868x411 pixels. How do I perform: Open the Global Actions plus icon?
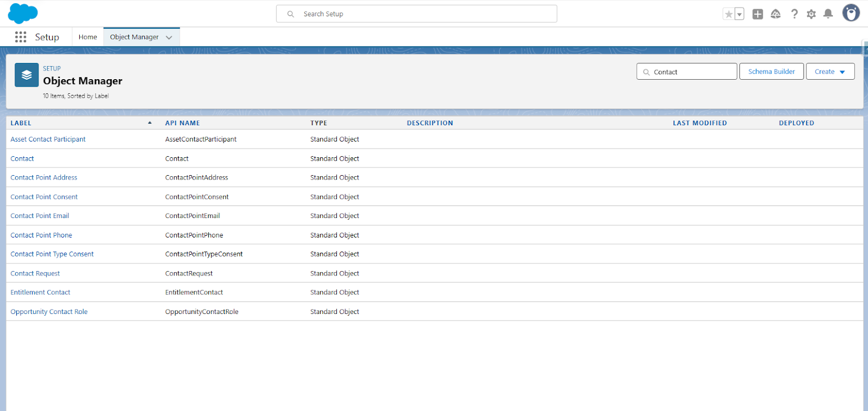point(758,14)
